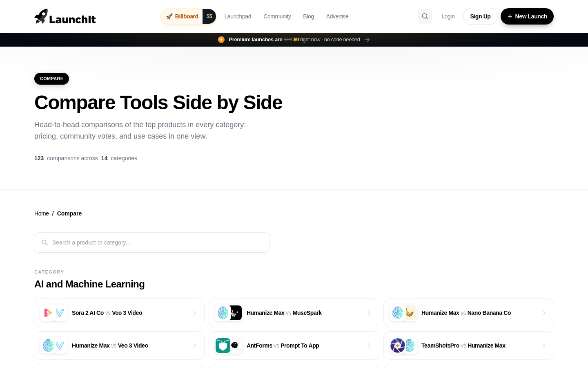
Task: Click the LaunchIt rocket logo
Action: click(x=65, y=16)
